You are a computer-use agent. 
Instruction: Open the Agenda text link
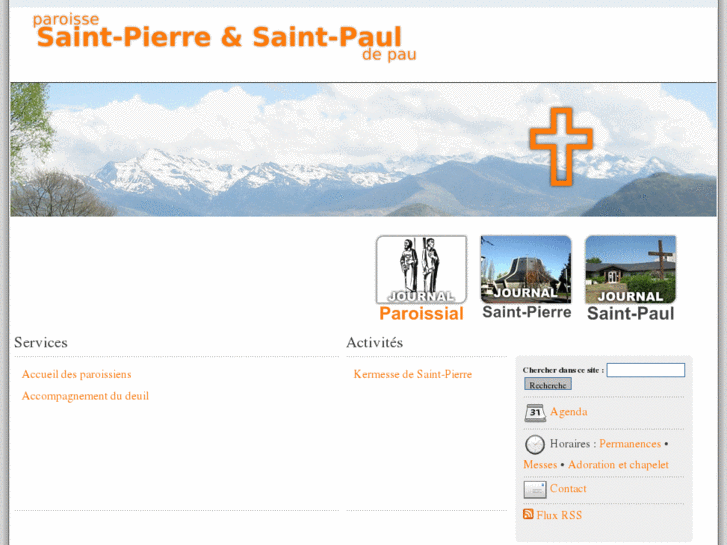[x=568, y=412]
